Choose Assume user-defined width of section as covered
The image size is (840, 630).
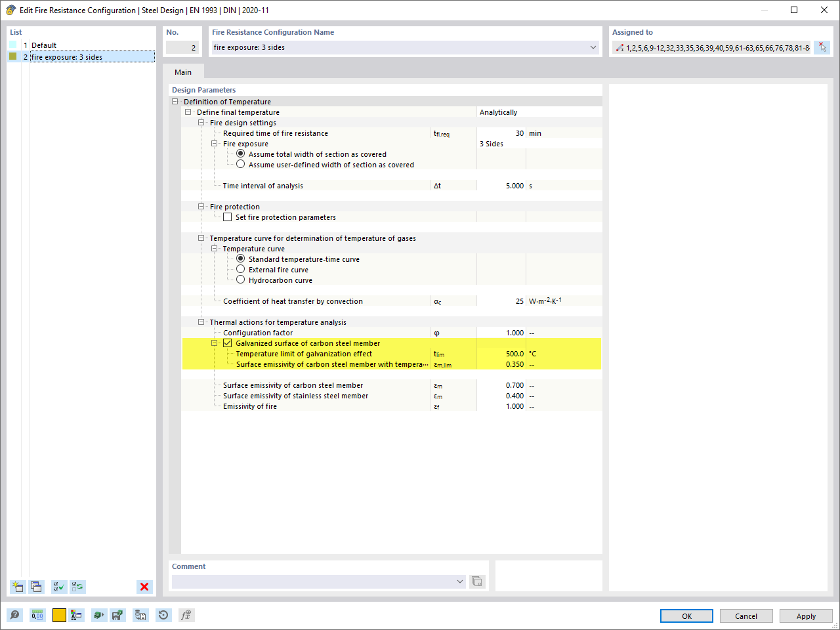tap(240, 165)
